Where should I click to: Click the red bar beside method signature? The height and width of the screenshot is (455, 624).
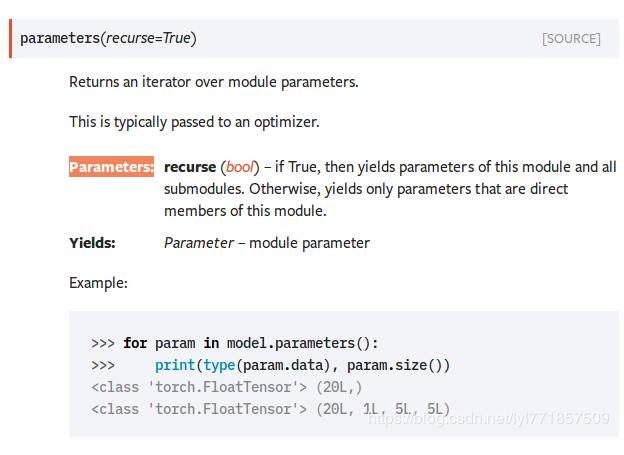coord(12,38)
